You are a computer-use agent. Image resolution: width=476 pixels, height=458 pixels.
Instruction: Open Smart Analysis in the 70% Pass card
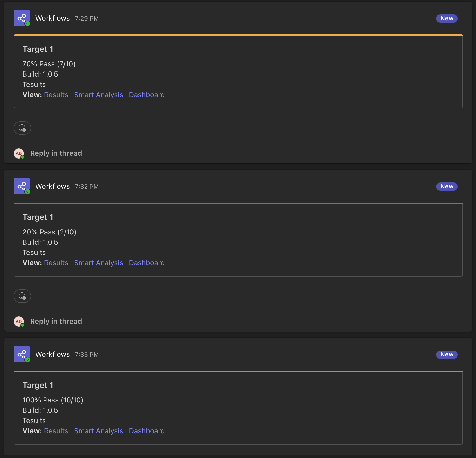(98, 95)
